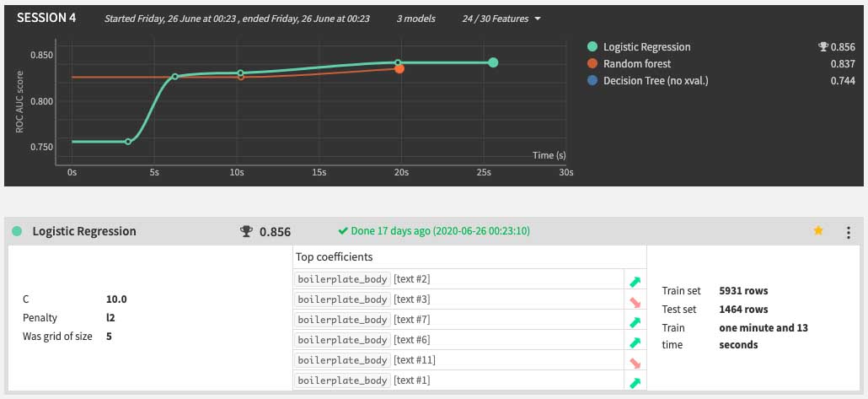
Task: Click the up arrow for text #1 coefficient
Action: pos(635,382)
